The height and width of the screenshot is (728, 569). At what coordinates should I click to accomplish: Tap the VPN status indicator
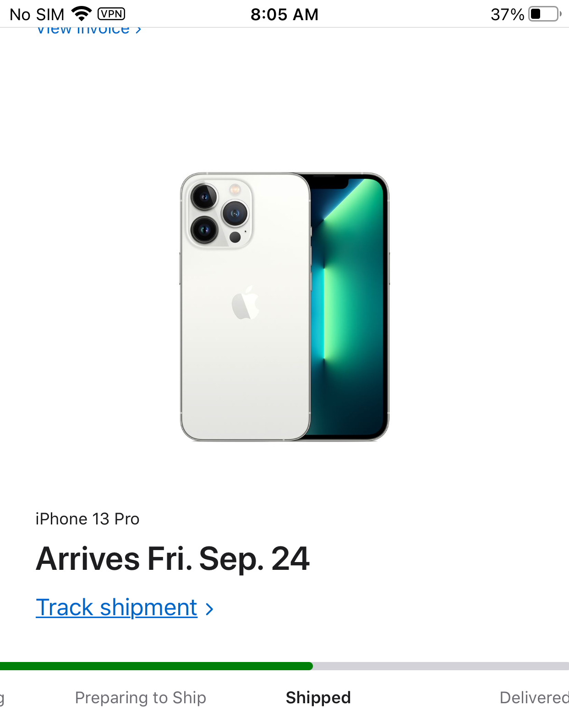[x=111, y=14]
